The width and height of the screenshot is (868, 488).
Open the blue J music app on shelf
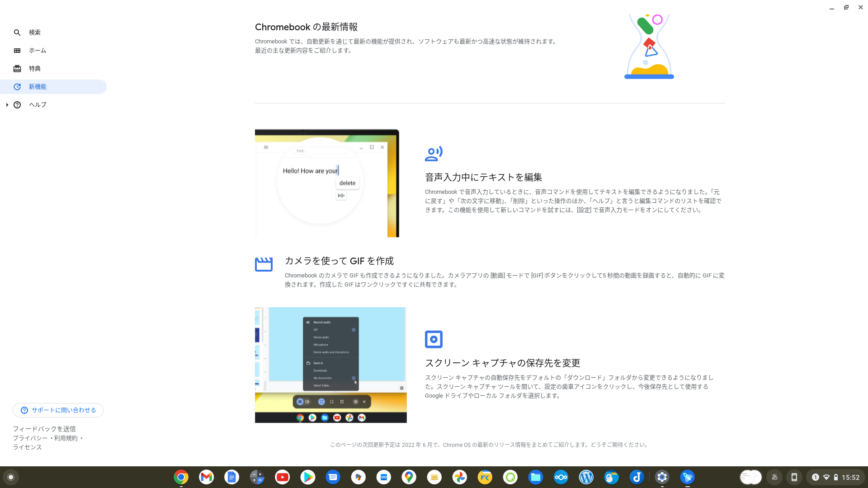637,477
